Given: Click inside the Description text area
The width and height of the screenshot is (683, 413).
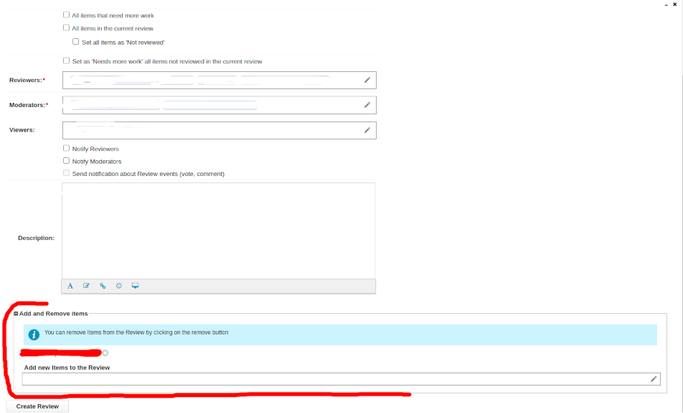Looking at the screenshot, I should [218, 231].
